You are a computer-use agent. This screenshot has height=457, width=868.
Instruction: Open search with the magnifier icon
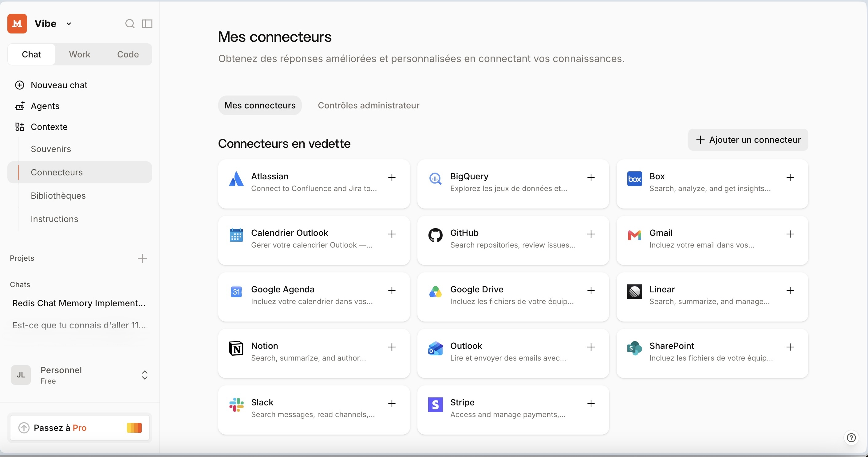pos(130,24)
